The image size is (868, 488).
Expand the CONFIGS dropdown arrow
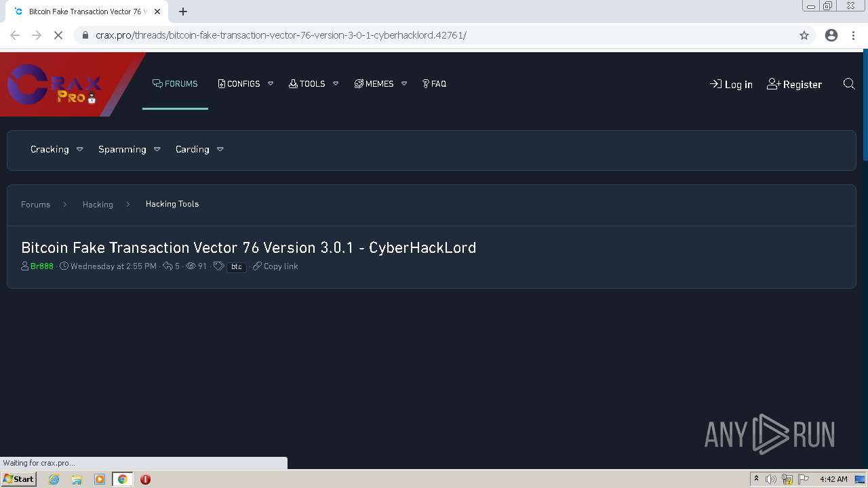pyautogui.click(x=271, y=84)
